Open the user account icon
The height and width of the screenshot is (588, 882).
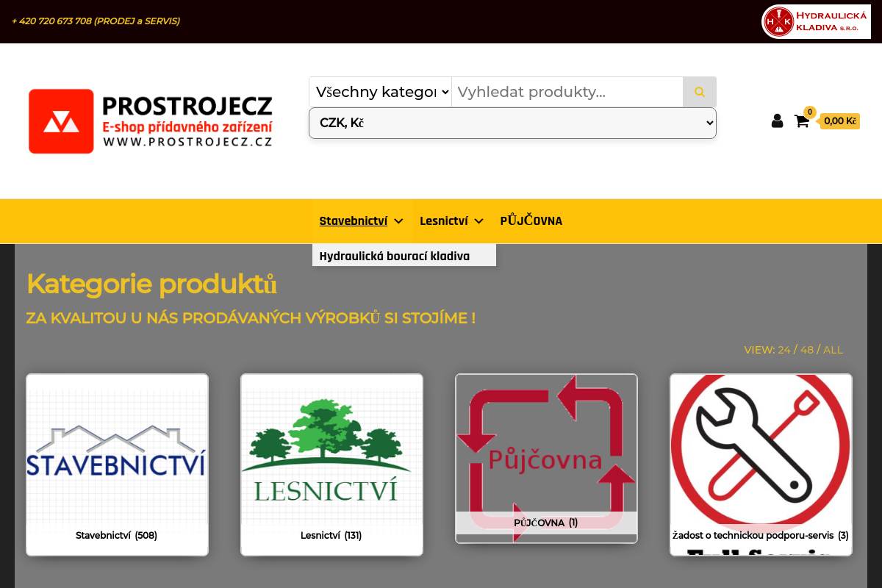pos(777,121)
